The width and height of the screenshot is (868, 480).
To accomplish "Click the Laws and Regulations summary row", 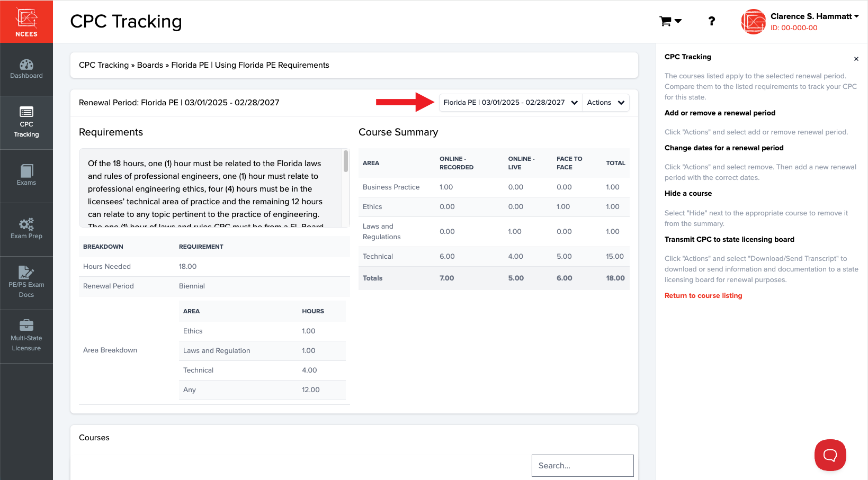I will tap(494, 232).
